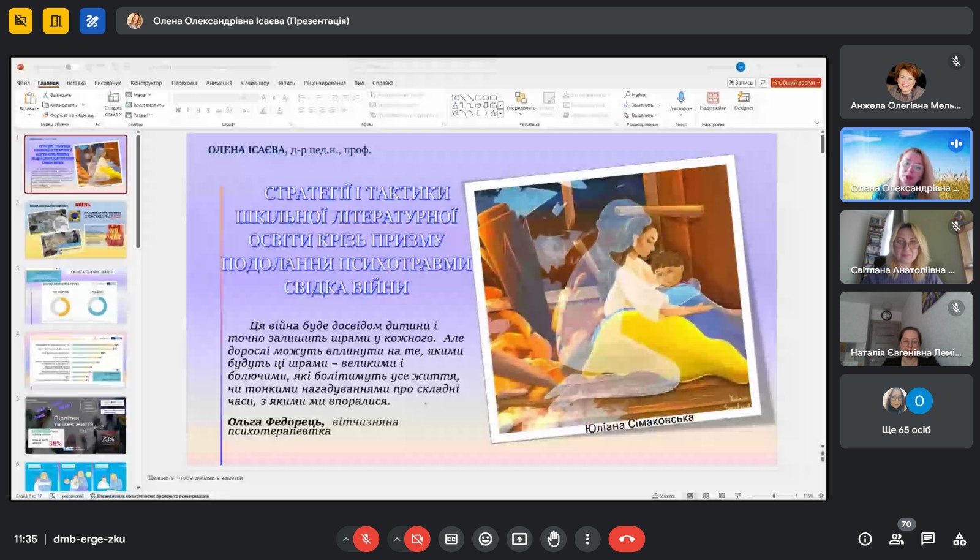980x560 pixels.
Task: Select slide 5 dark thumbnail with 73%
Action: [76, 425]
